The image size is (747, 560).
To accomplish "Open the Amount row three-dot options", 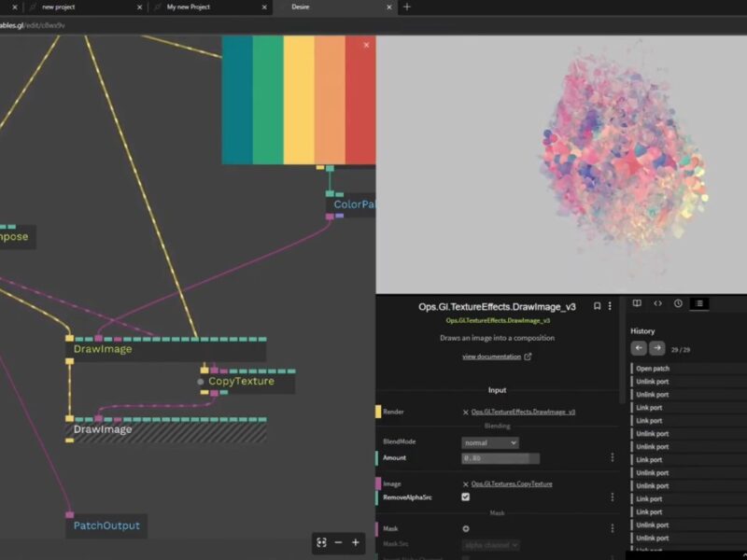I will (x=613, y=458).
